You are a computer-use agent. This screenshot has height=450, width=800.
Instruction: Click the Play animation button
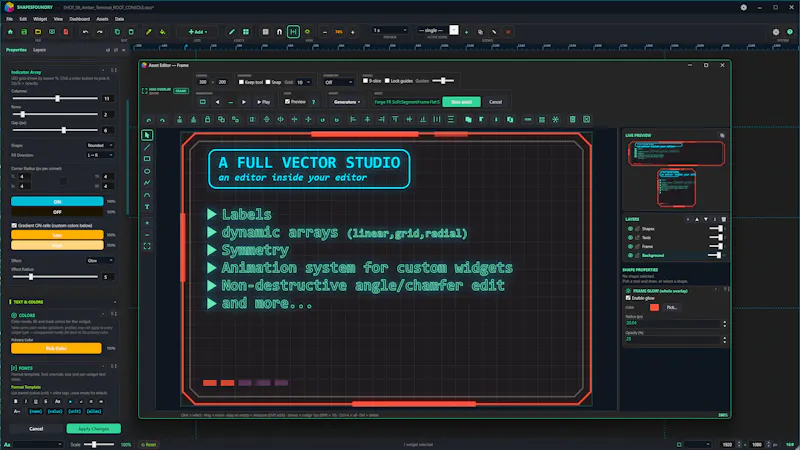(x=264, y=102)
